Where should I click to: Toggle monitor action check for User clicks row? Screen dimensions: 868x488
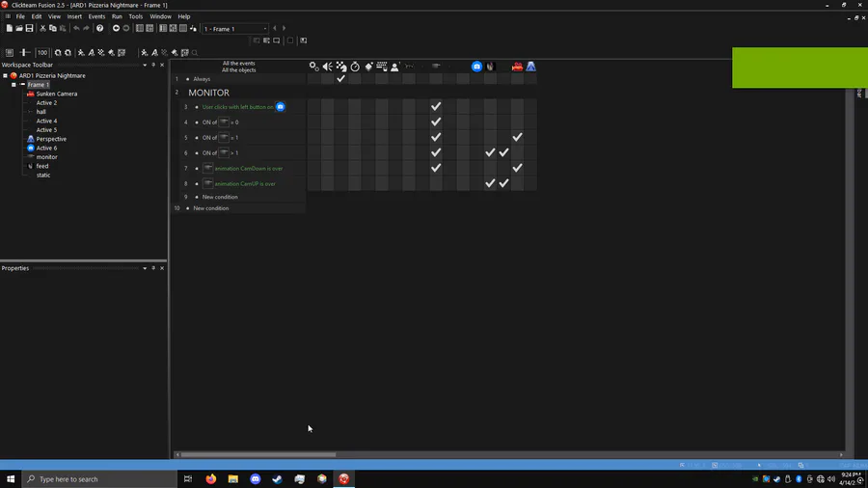[x=436, y=106]
